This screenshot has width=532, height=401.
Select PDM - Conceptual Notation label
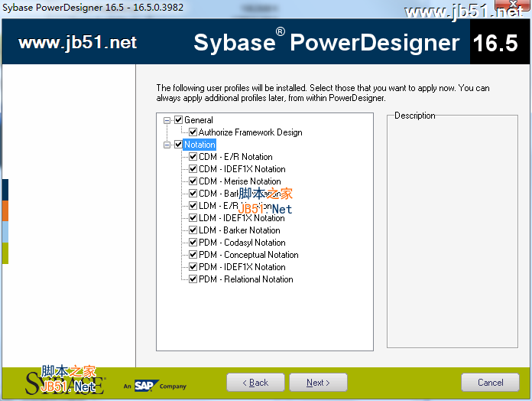[248, 254]
